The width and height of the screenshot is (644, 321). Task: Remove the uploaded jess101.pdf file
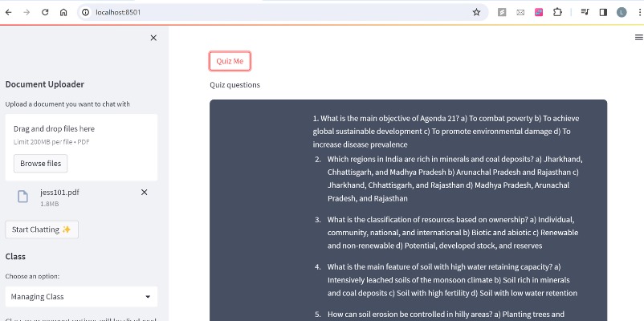(x=145, y=192)
